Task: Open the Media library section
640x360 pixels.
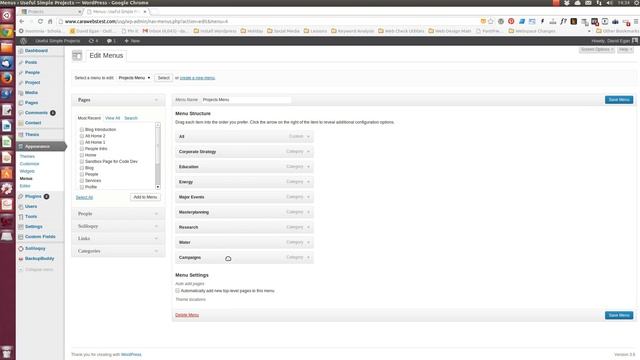Action: click(31, 93)
